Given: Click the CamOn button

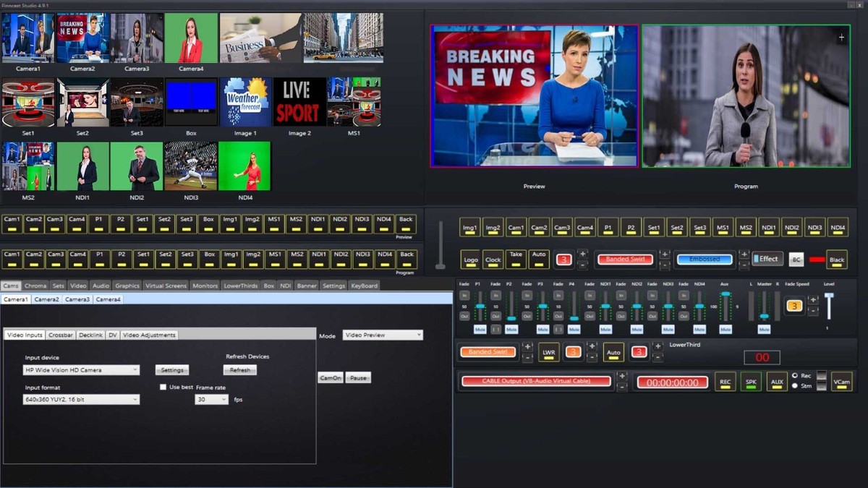Looking at the screenshot, I should click(x=330, y=377).
